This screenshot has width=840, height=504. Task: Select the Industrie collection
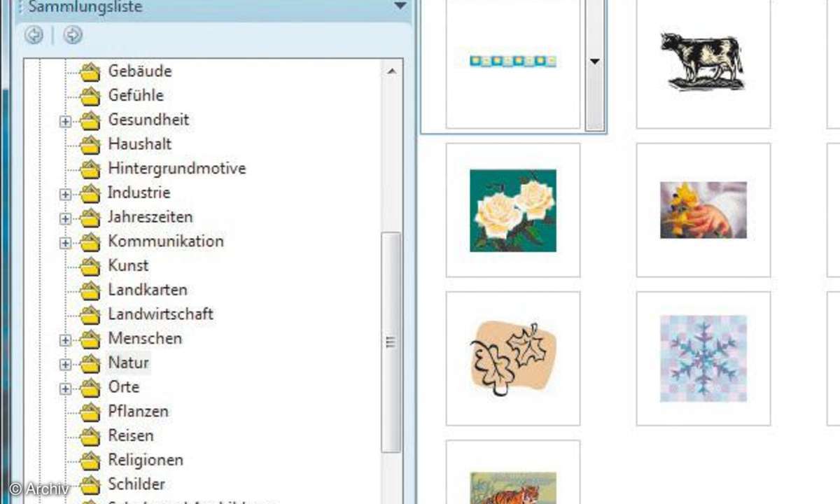139,192
